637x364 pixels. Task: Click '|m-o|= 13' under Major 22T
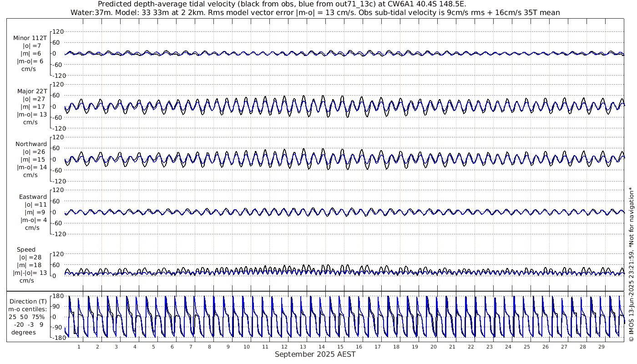pos(32,114)
